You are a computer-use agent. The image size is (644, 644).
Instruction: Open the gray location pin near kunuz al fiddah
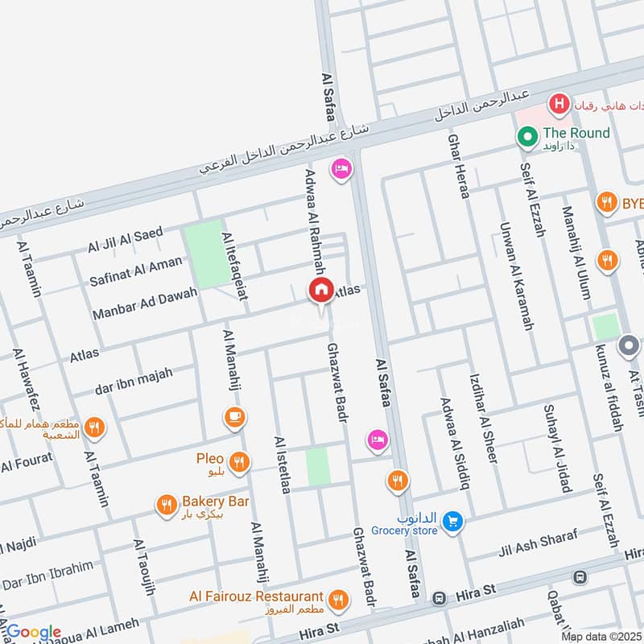point(629,346)
